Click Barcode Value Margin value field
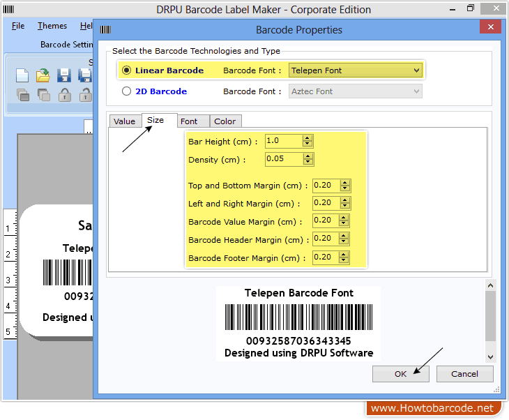This screenshot has height=420, width=509. click(x=326, y=220)
